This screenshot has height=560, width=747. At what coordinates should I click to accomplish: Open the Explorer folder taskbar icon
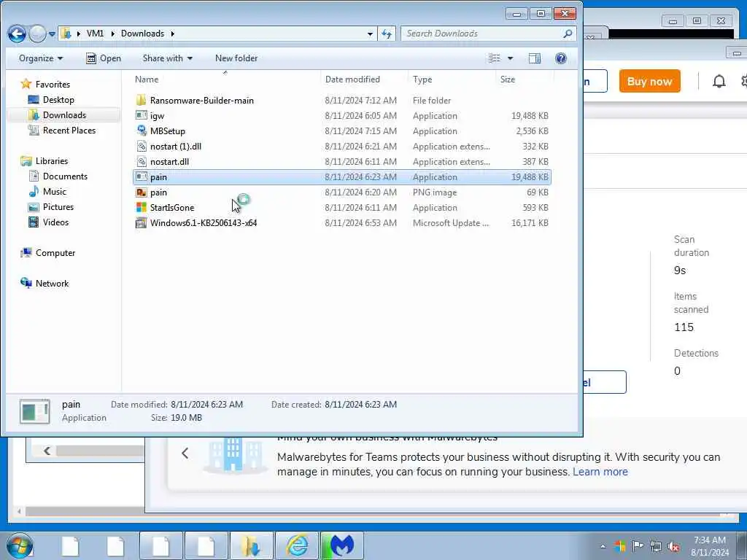point(251,545)
